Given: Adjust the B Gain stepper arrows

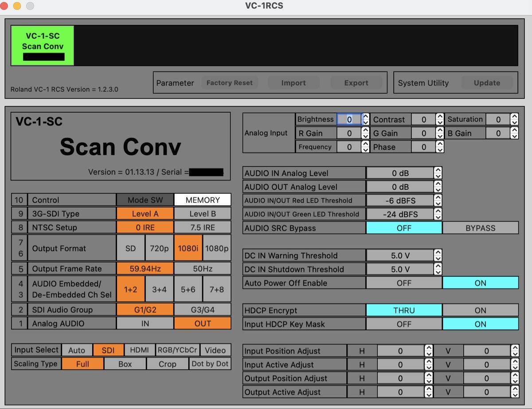Looking at the screenshot, I should point(514,133).
